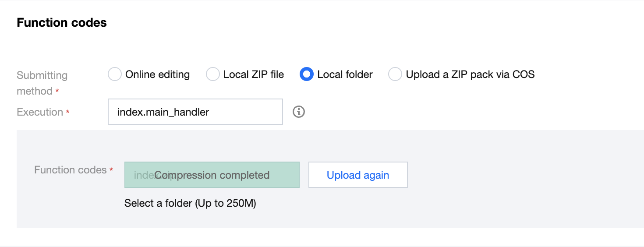The image size is (644, 247).
Task: Select the Local folder radio button
Action: click(306, 74)
